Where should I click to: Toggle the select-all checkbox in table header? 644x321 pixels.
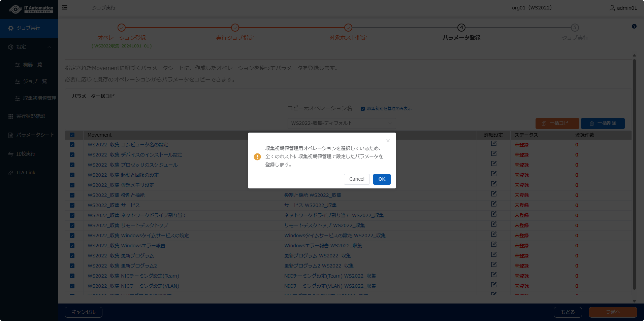tap(72, 135)
